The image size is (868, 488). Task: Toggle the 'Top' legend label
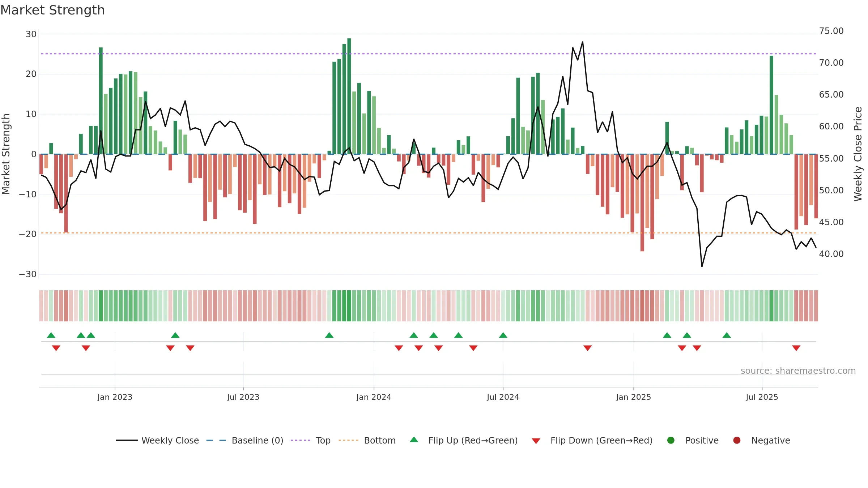[323, 441]
